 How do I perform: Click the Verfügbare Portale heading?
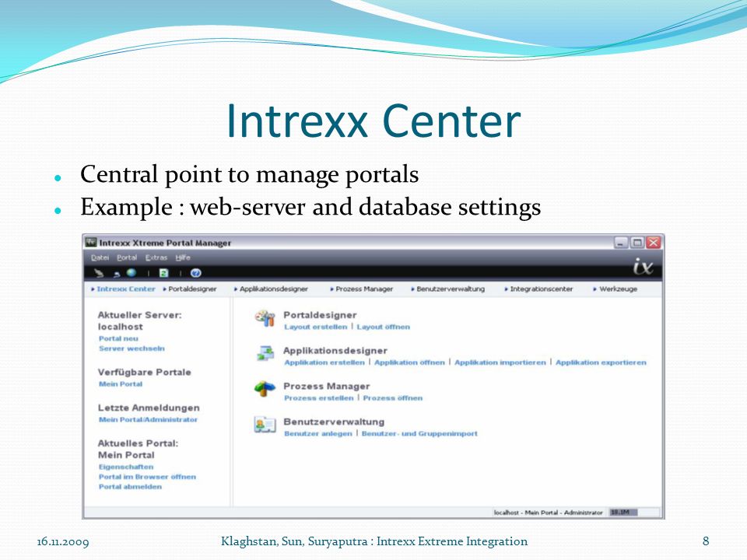(145, 373)
